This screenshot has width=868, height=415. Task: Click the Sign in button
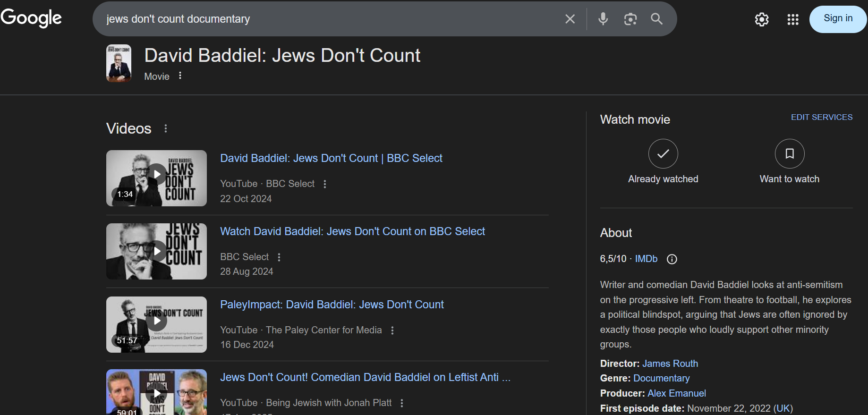(838, 19)
